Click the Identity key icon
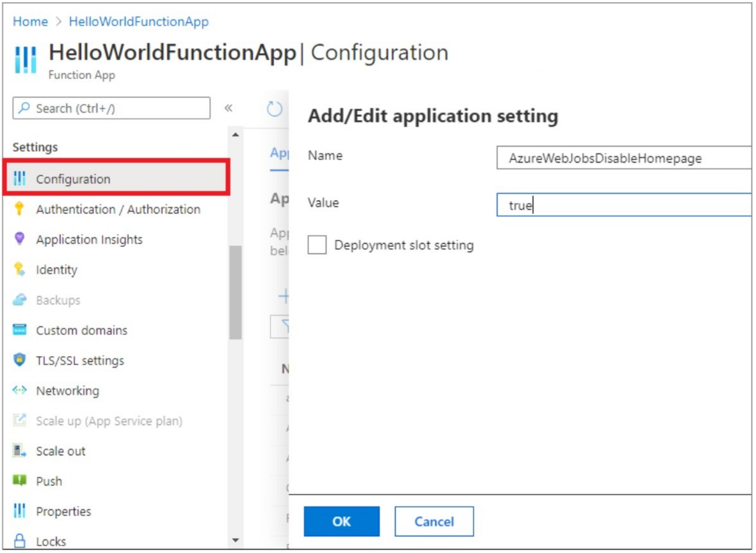756x553 pixels. click(x=19, y=269)
